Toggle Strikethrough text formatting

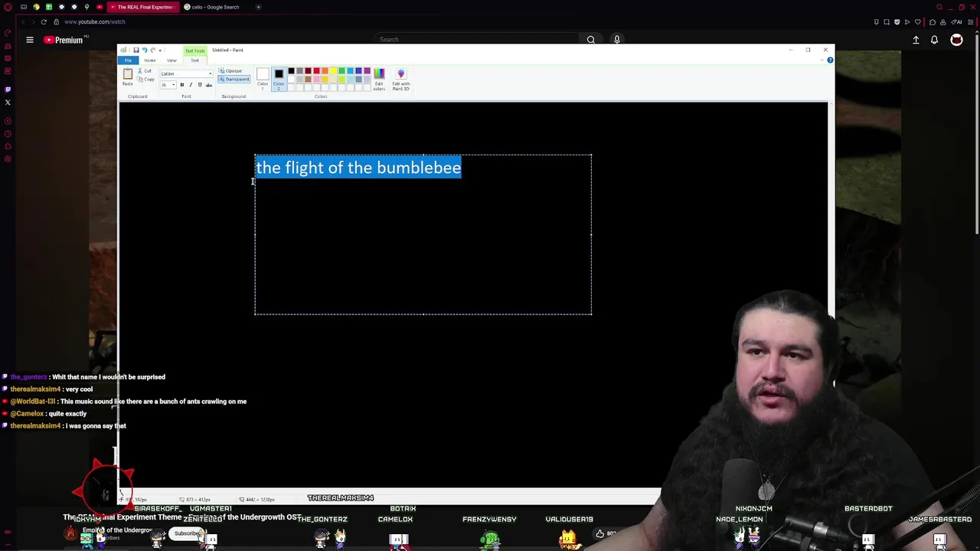click(209, 85)
